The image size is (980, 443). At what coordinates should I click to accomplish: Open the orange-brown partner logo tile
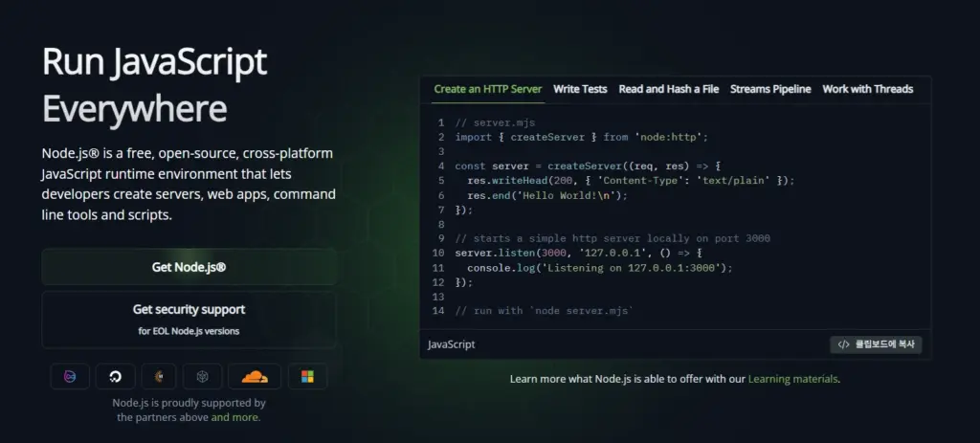click(160, 376)
